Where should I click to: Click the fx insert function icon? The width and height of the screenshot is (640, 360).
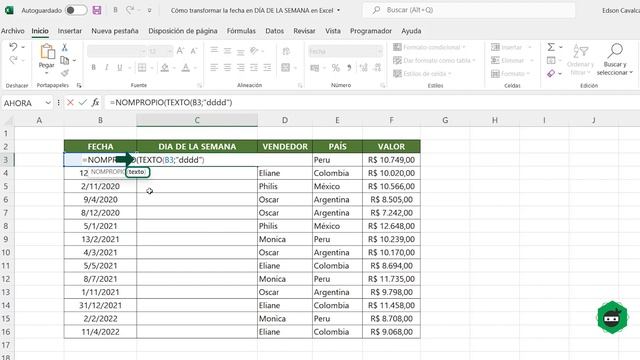coord(96,103)
